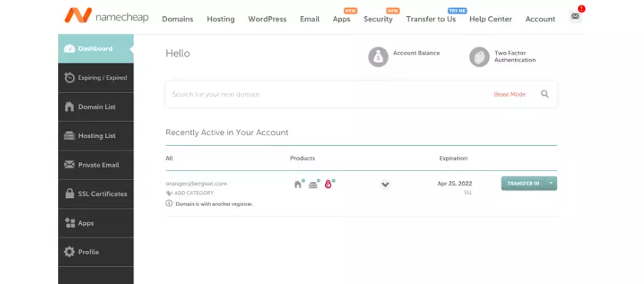Click the Two Factor Authentication label
The height and width of the screenshot is (284, 644).
click(515, 56)
